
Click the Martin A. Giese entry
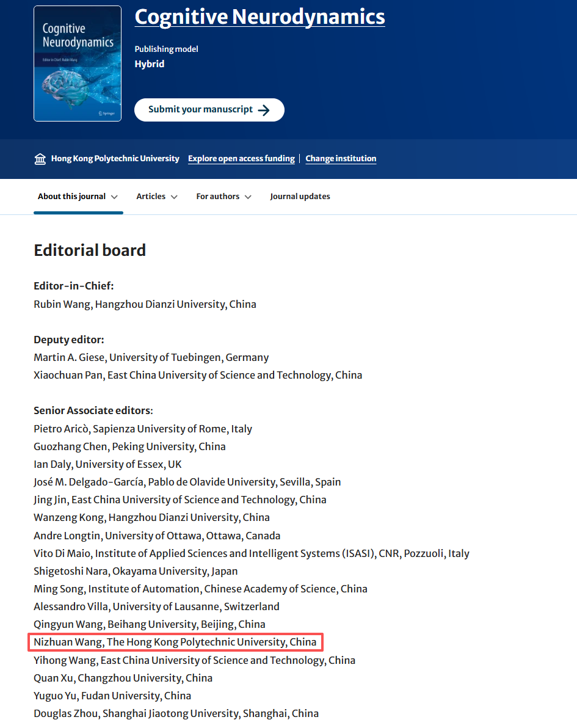151,357
